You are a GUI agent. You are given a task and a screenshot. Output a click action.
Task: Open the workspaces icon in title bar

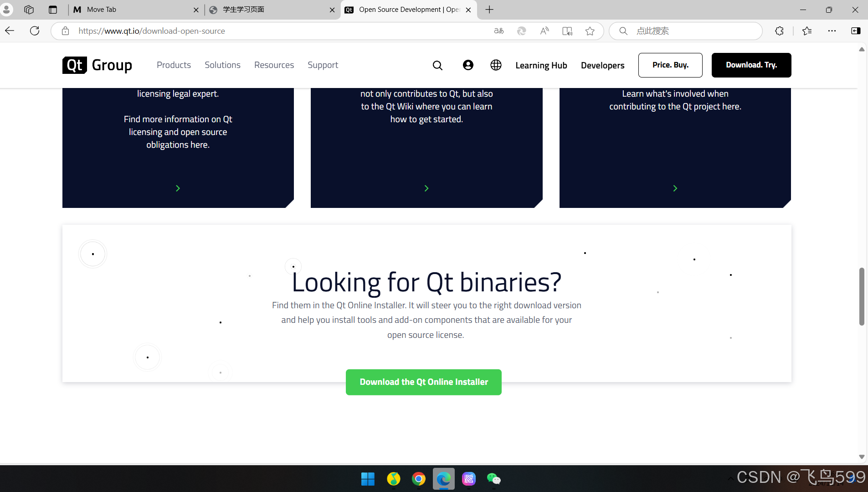[29, 10]
